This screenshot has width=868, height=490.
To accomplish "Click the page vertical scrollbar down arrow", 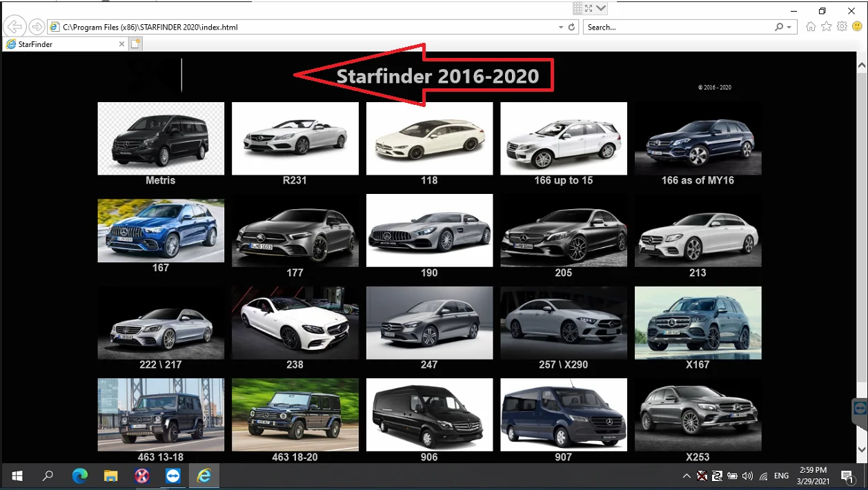I will click(861, 449).
